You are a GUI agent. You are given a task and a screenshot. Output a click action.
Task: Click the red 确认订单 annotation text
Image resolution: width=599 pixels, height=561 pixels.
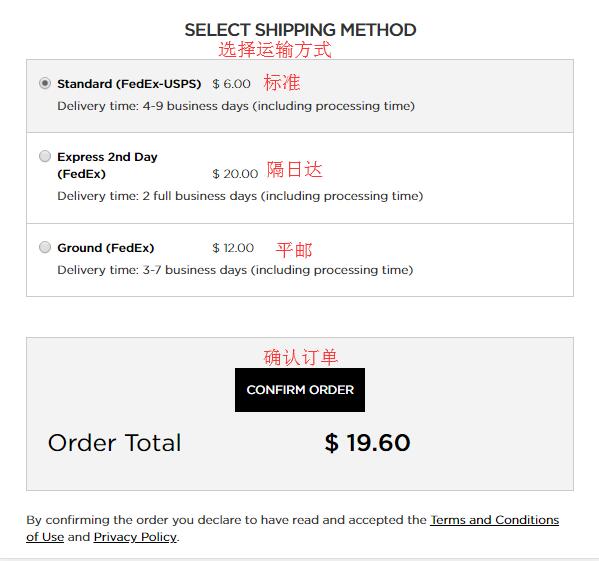pos(301,357)
